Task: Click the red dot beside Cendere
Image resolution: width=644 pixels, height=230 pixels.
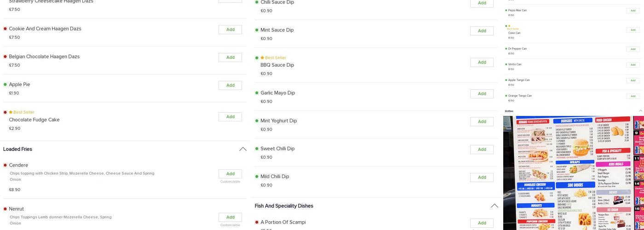Action: click(5, 165)
